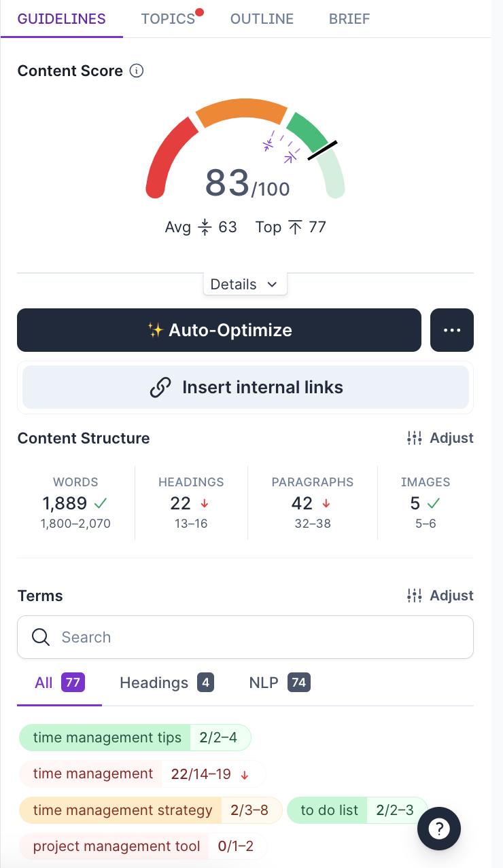This screenshot has width=503, height=868.
Task: Open the OUTLINE tab
Action: pyautogui.click(x=262, y=19)
